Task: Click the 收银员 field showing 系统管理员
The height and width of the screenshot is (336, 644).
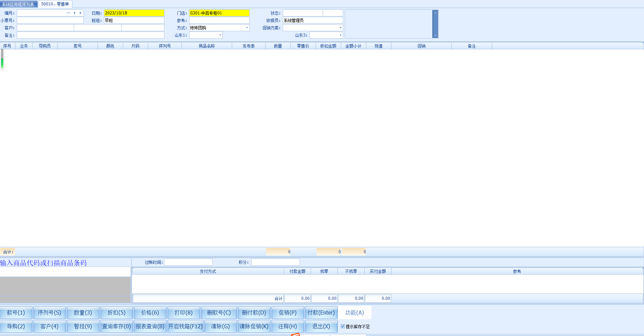Action: 313,20
